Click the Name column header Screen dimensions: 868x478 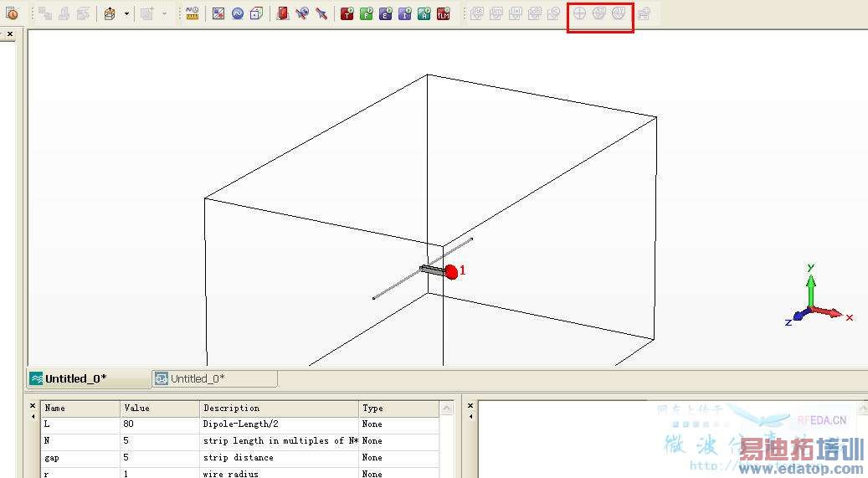coord(80,409)
